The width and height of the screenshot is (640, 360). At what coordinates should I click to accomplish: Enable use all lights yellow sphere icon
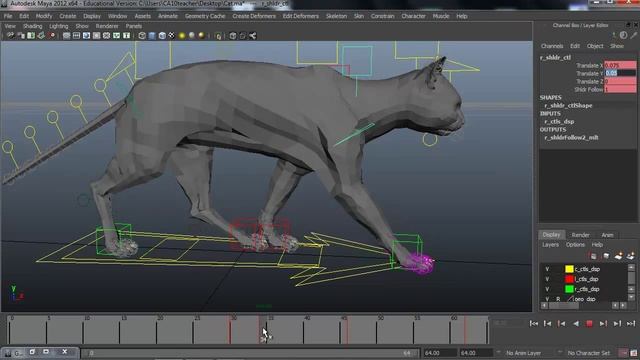tap(182, 36)
